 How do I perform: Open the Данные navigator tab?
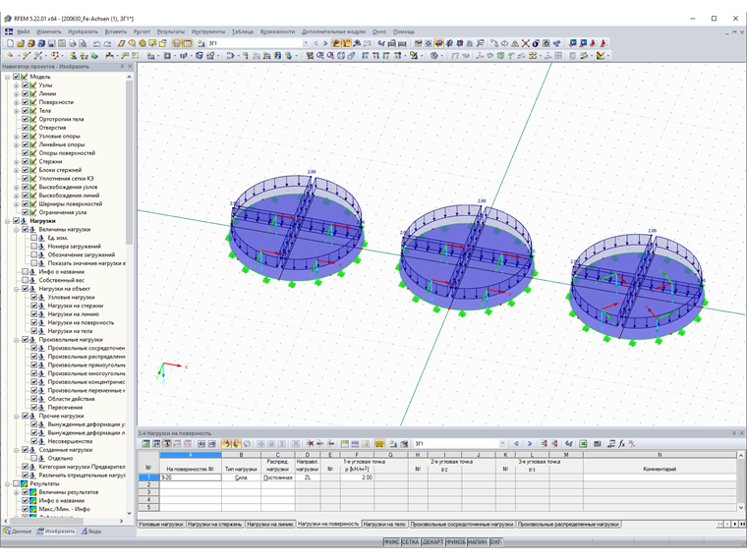tap(18, 532)
